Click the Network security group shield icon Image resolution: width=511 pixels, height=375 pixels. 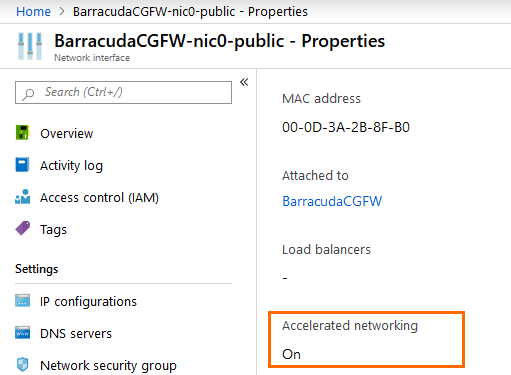click(x=22, y=364)
